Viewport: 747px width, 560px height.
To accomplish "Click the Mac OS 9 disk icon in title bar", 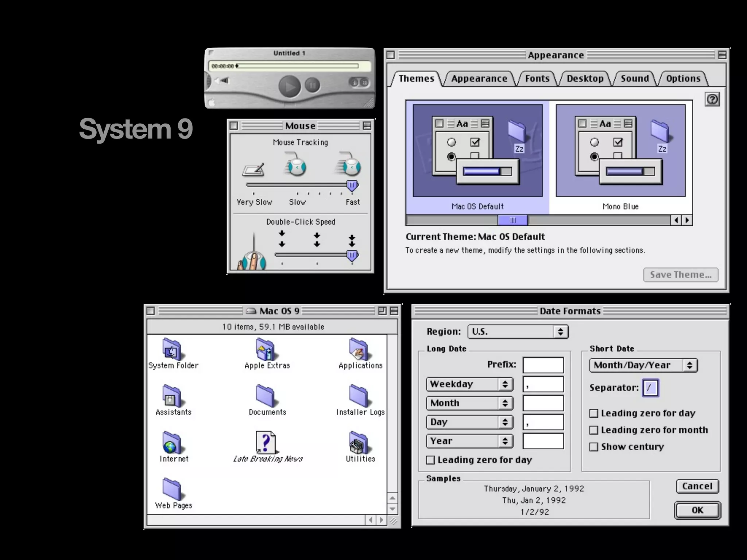I will (251, 311).
